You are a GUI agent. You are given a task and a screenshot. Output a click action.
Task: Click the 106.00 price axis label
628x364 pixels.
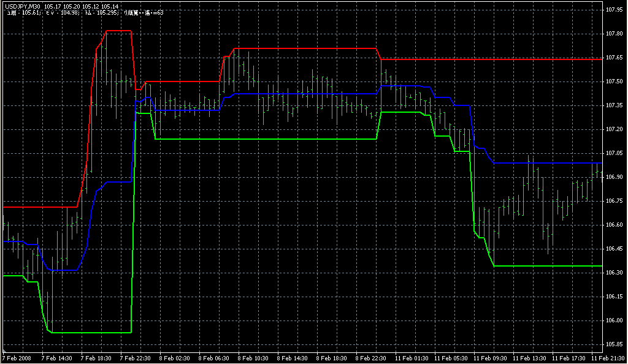click(615, 320)
